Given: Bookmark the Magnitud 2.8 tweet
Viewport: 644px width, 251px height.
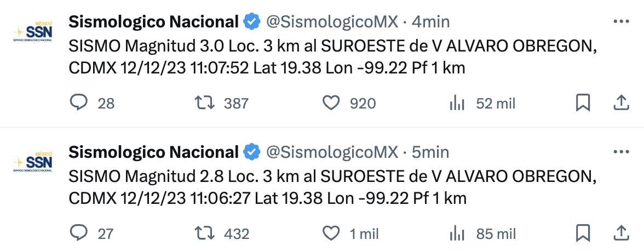Looking at the screenshot, I should click(x=583, y=233).
